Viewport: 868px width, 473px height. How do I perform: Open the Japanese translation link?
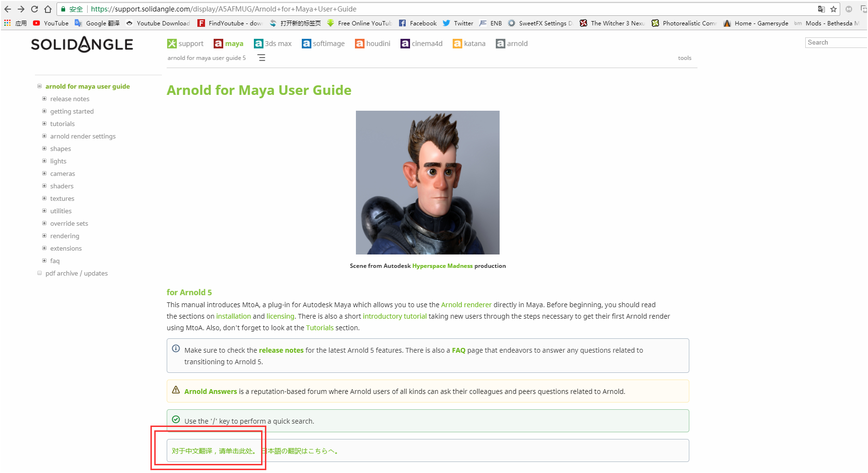300,451
